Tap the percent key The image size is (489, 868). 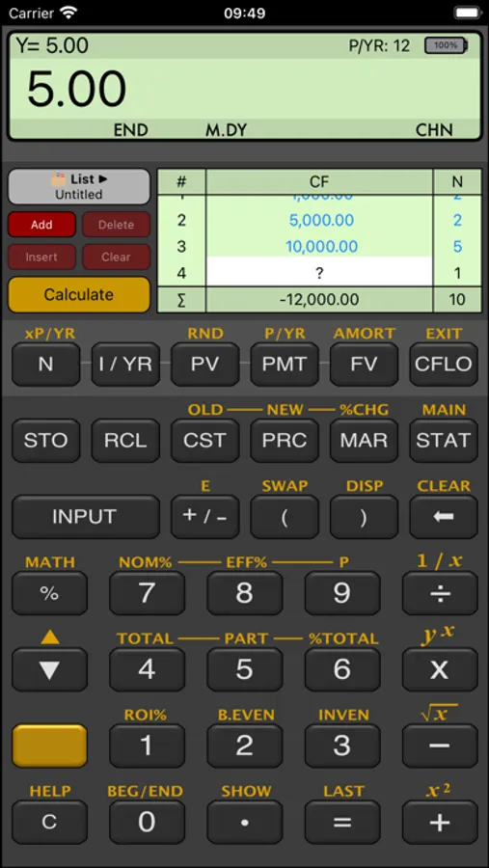point(49,593)
